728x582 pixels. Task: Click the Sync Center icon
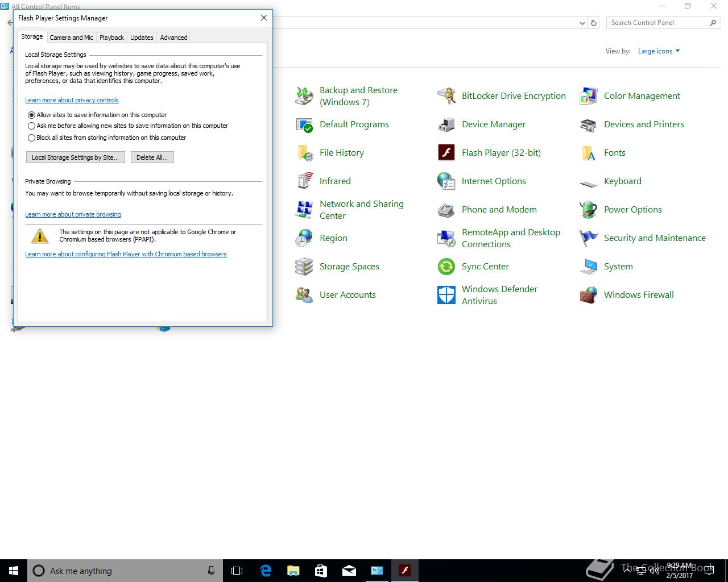tap(446, 267)
